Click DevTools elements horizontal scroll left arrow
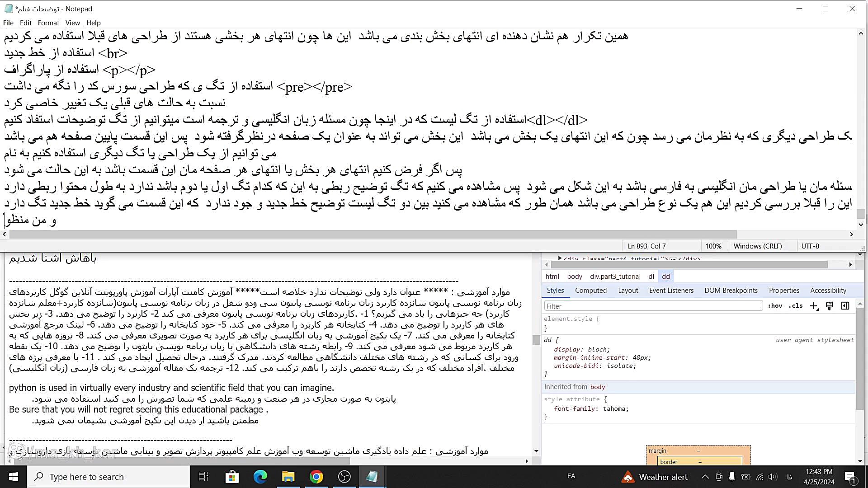 pyautogui.click(x=547, y=265)
